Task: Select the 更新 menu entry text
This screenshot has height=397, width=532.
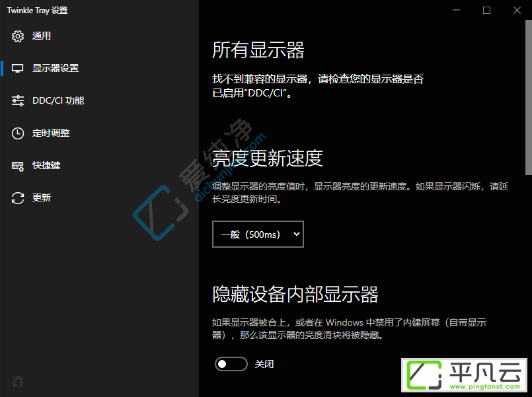Action: (42, 198)
